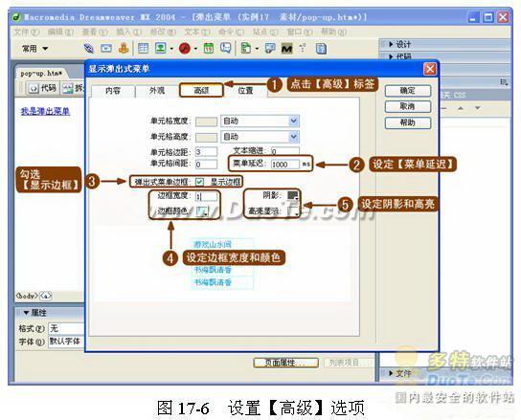
Task: Open the 文件 menu
Action: click(x=26, y=33)
